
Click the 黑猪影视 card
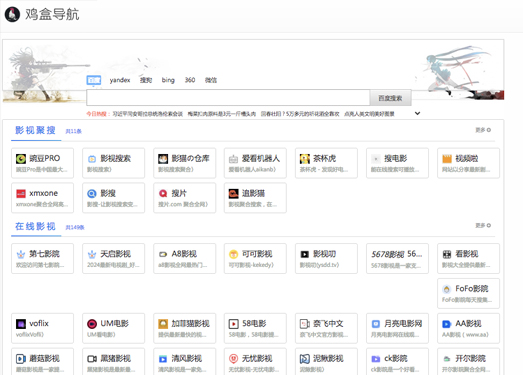113,362
